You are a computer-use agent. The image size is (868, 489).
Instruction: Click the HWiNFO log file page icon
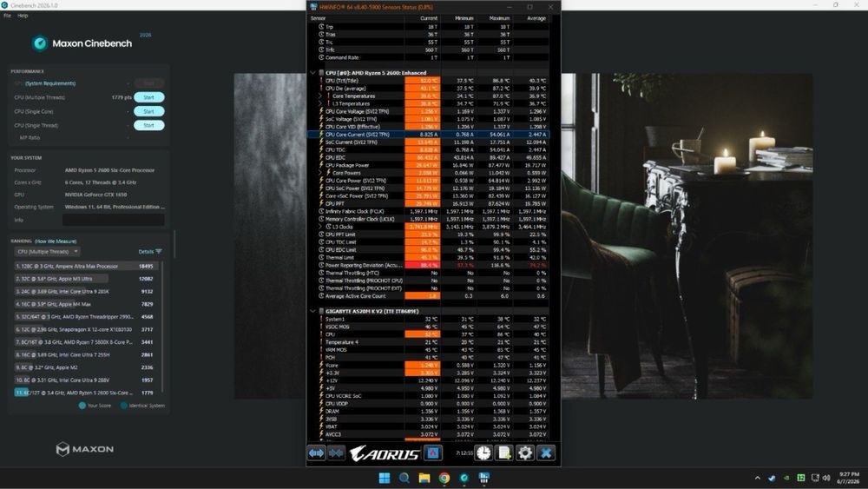coord(504,453)
